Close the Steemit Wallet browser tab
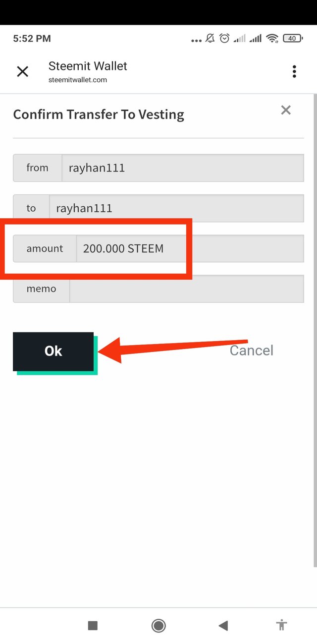Image resolution: width=317 pixels, height=644 pixels. [x=23, y=72]
